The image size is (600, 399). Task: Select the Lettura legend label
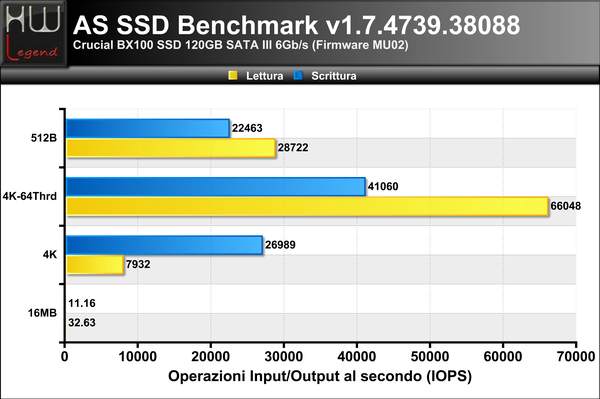coord(264,76)
